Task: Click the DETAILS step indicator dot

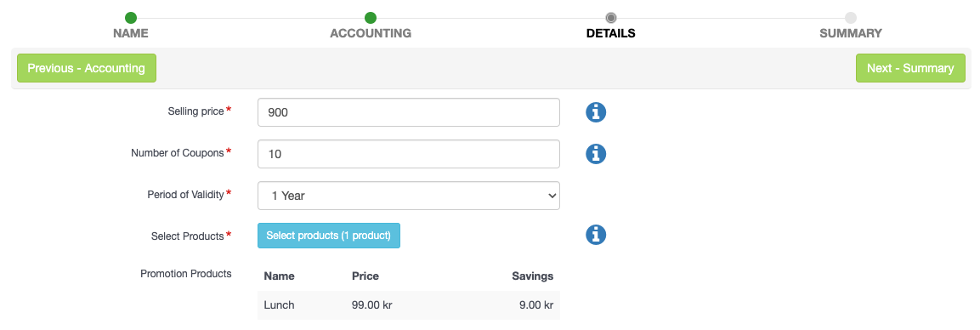Action: pos(610,18)
